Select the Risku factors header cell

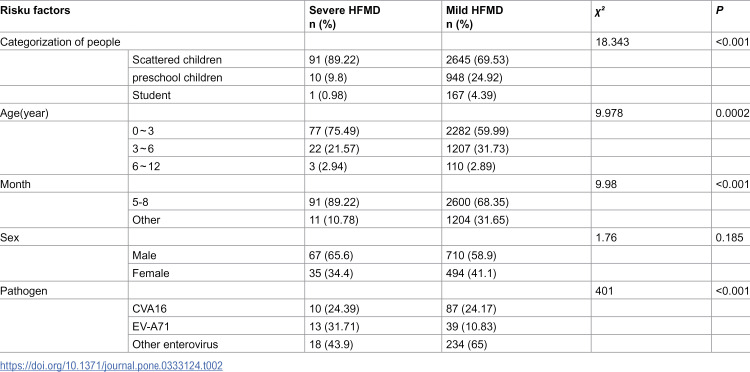click(35, 11)
